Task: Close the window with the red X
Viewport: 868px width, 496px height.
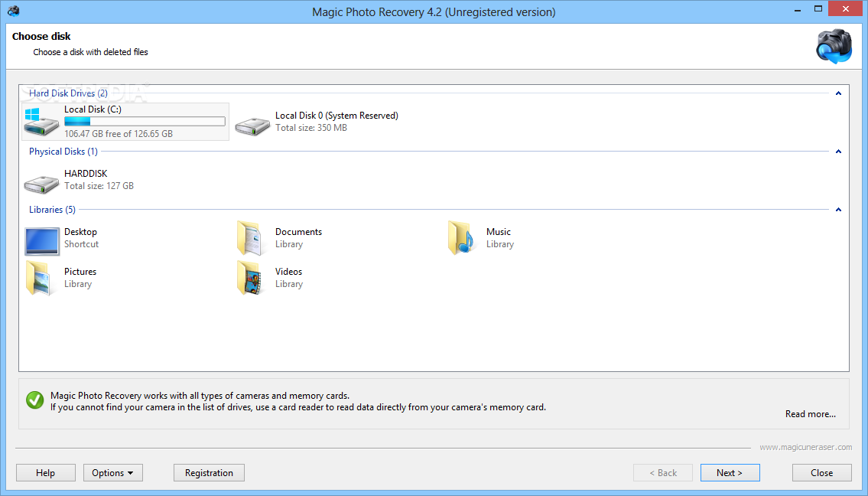Action: [845, 9]
